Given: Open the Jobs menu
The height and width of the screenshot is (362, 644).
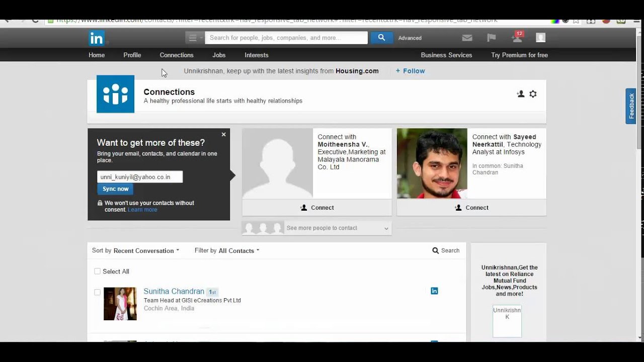Looking at the screenshot, I should point(219,55).
